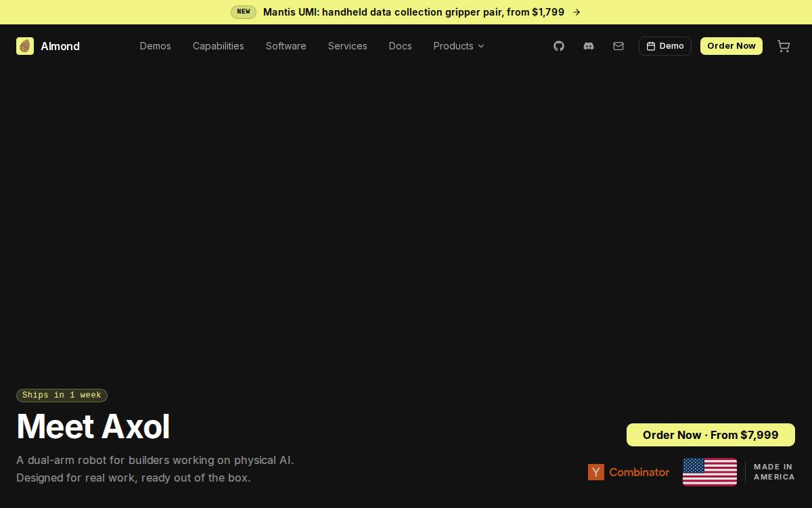Click the MADE IN AMERICA text
This screenshot has height=508, width=812.
[x=774, y=472]
